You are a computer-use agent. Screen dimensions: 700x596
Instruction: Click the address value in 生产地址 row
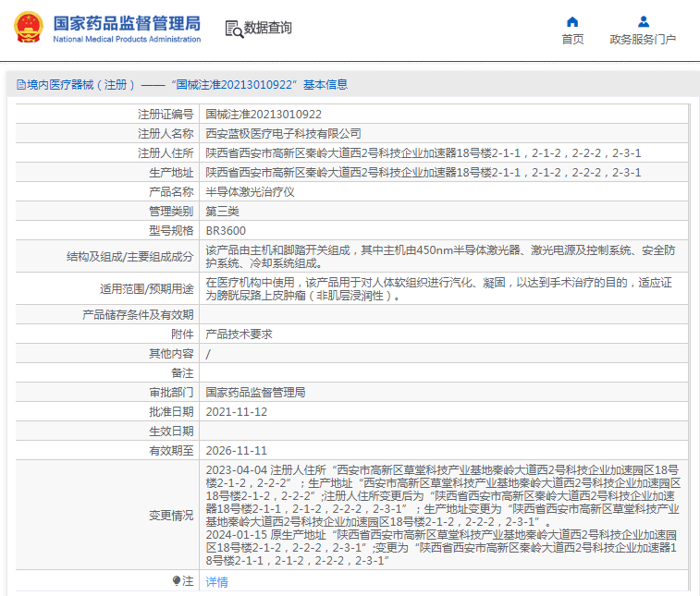(x=424, y=172)
